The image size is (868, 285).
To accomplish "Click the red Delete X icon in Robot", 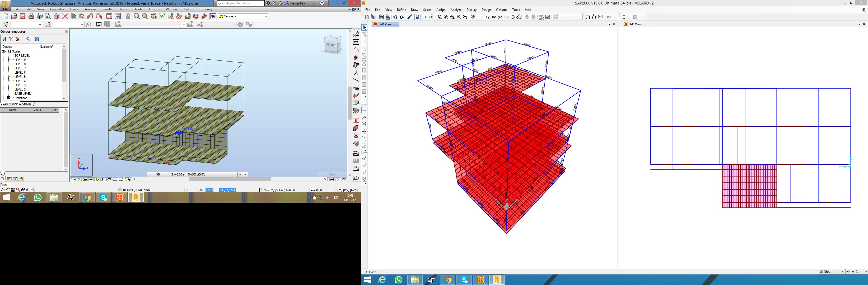I will 65,16.
